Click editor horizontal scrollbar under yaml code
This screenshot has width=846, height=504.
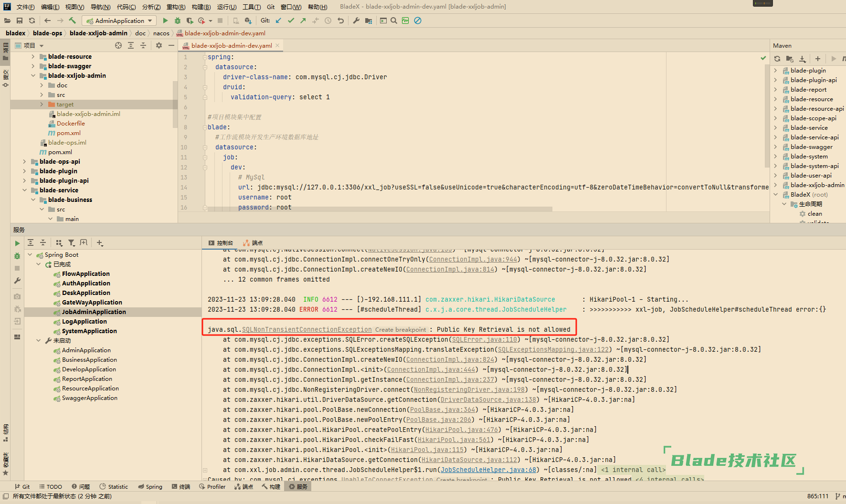pyautogui.click(x=380, y=209)
